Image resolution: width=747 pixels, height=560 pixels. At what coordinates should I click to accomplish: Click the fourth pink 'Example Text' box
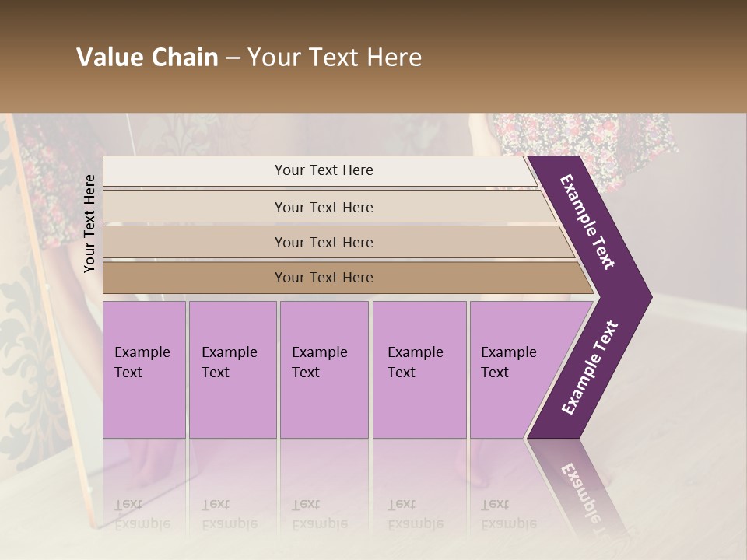tap(419, 369)
